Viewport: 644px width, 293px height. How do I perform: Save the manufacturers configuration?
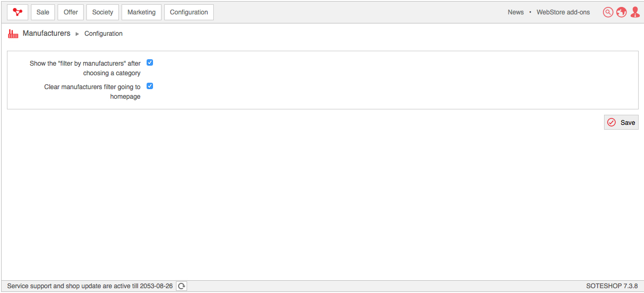click(621, 122)
